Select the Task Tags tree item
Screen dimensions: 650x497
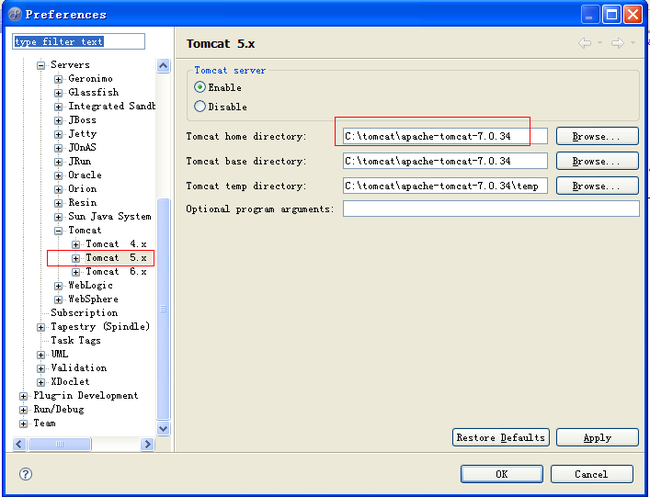click(x=75, y=340)
